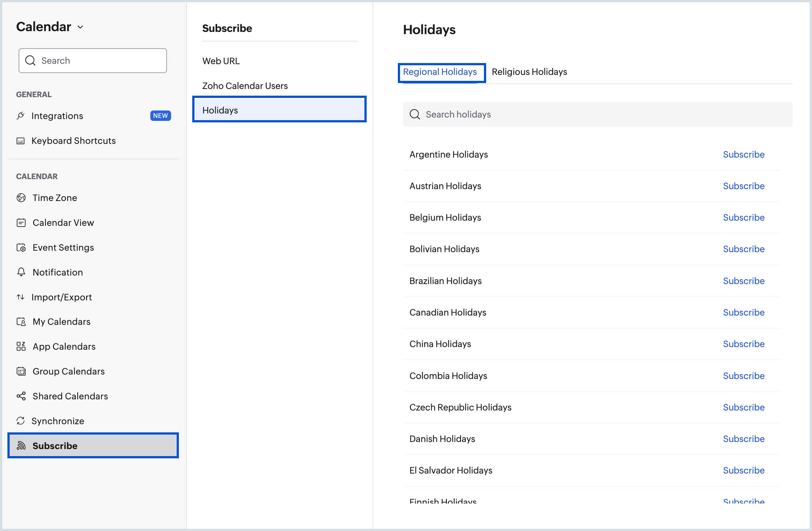Subscribe to Colombia Holidays

(744, 376)
